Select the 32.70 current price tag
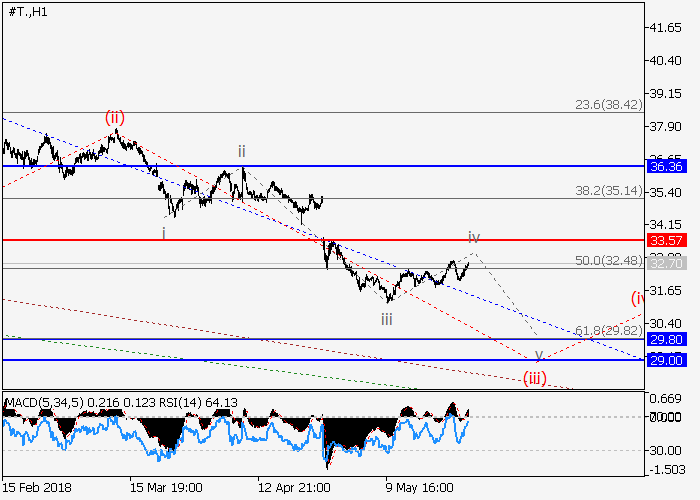This screenshot has width=700, height=500. click(x=663, y=263)
